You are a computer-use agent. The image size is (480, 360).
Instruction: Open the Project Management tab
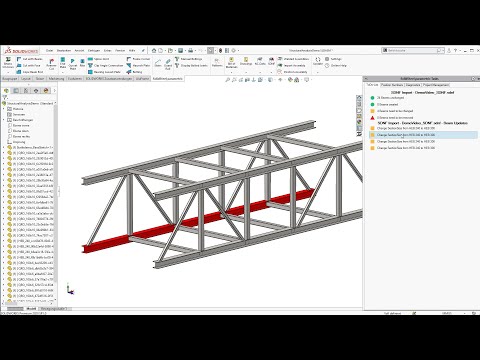(x=436, y=85)
